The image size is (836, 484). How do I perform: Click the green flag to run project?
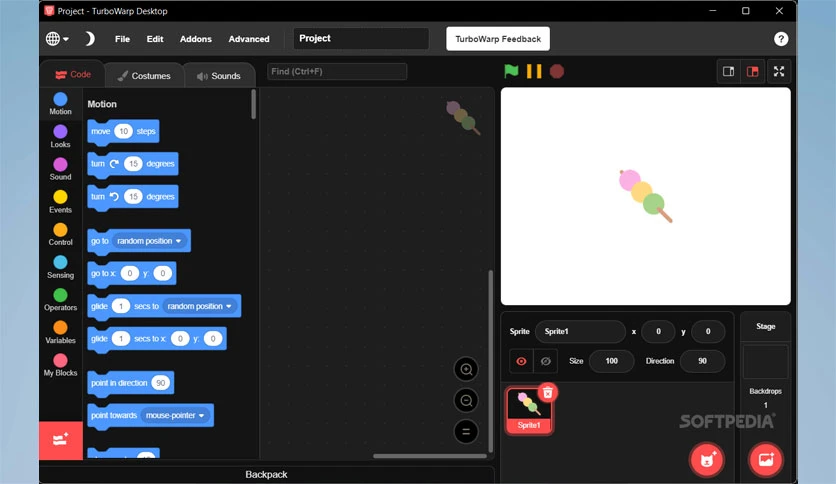[x=511, y=71]
